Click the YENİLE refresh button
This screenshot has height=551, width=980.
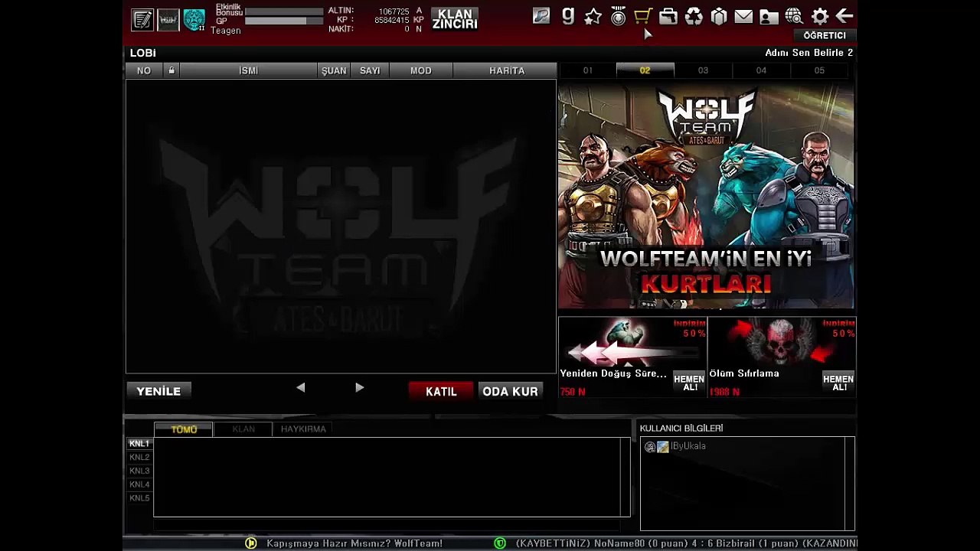(x=158, y=391)
